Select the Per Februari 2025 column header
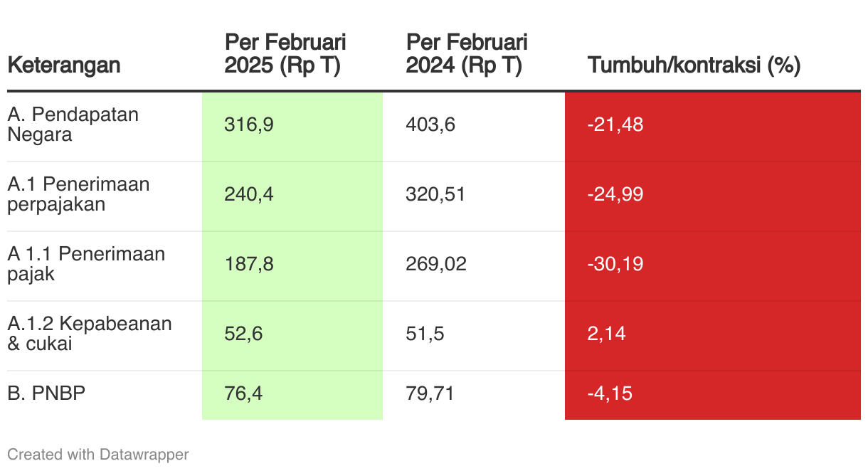 coord(285,53)
